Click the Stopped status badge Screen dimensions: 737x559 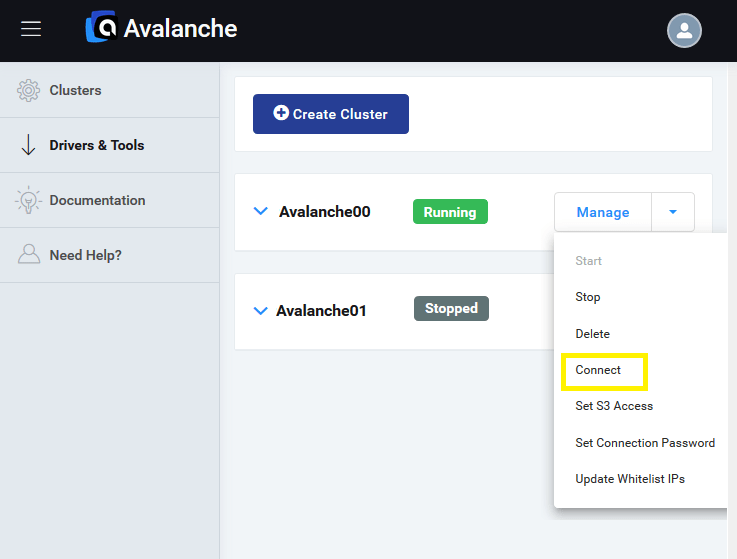tap(451, 308)
